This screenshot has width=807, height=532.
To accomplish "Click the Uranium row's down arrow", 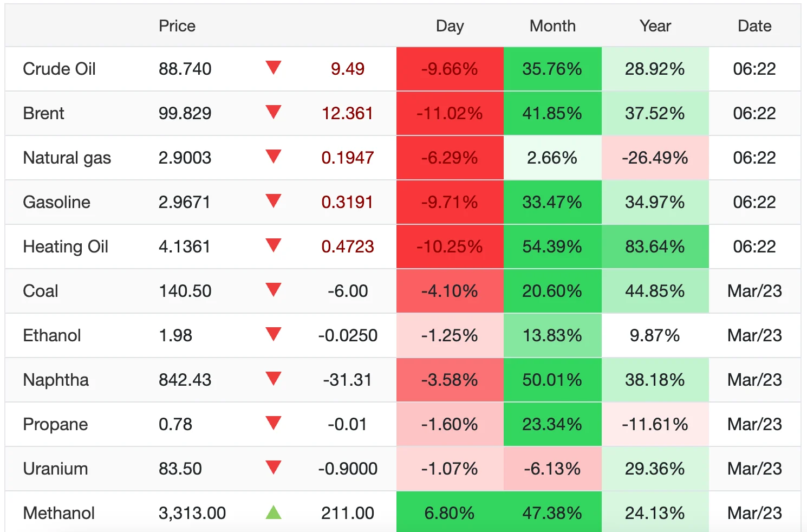I will (x=274, y=468).
